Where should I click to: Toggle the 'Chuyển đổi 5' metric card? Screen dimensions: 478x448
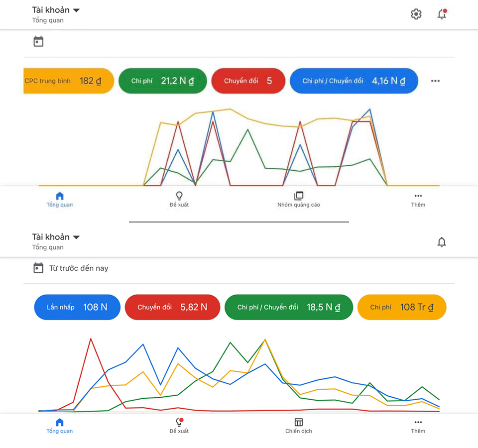[248, 81]
